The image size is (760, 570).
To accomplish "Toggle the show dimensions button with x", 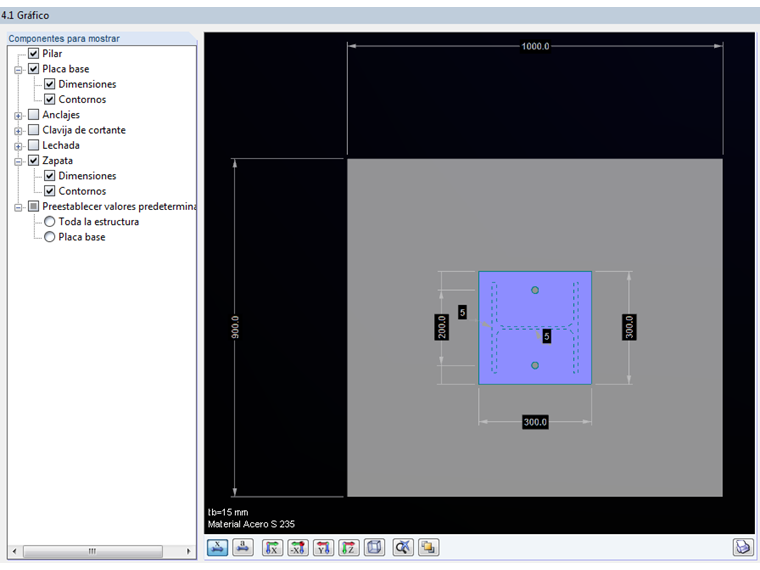I will point(218,547).
